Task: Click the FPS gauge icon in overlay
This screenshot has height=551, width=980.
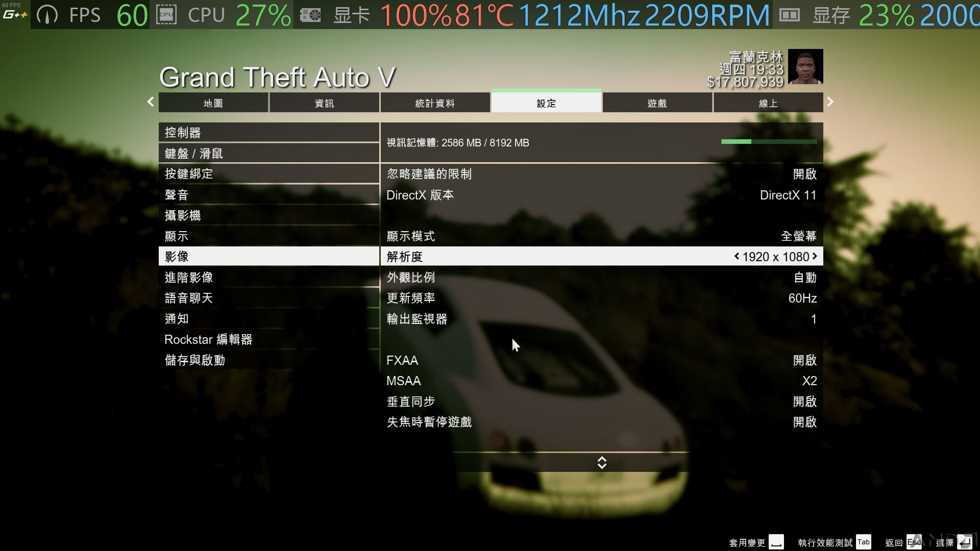Action: (x=47, y=15)
